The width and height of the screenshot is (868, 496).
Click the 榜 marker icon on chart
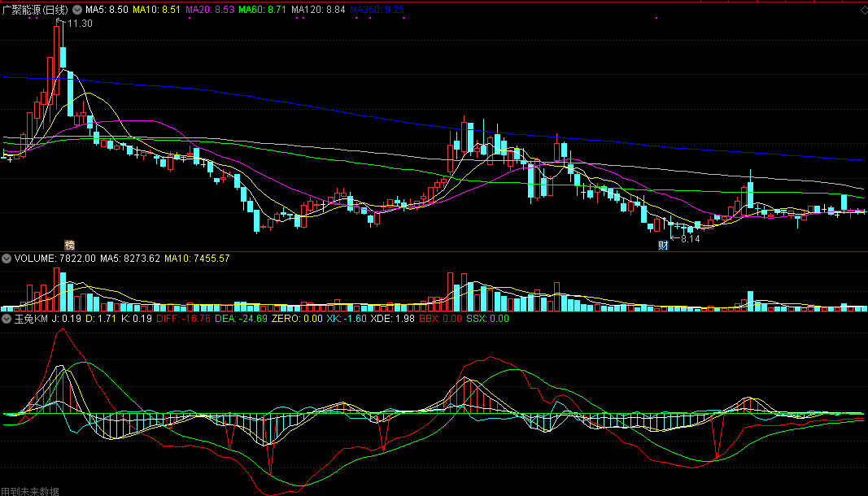[69, 246]
